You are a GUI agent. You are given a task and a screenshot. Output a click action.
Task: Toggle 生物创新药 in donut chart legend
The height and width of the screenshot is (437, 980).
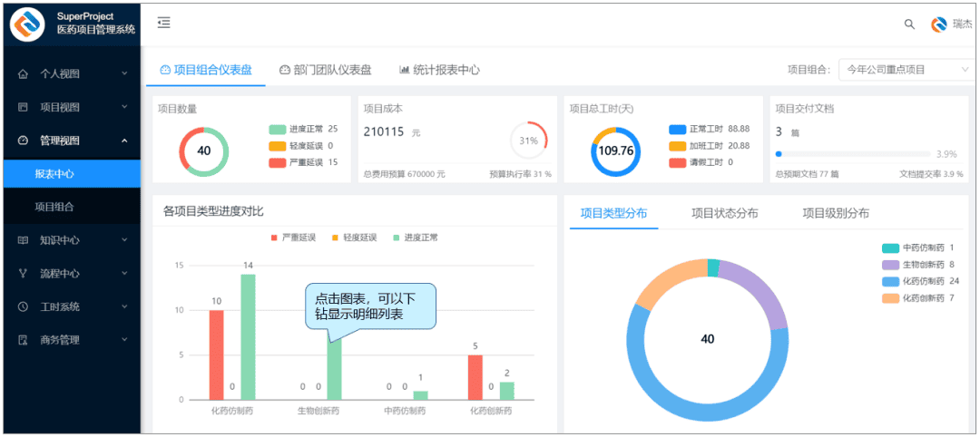point(918,265)
